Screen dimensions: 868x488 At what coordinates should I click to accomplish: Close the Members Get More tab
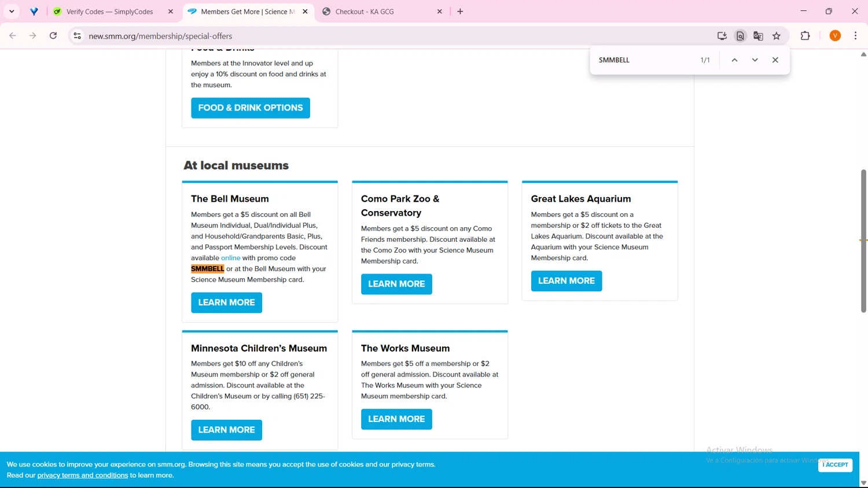(x=306, y=12)
